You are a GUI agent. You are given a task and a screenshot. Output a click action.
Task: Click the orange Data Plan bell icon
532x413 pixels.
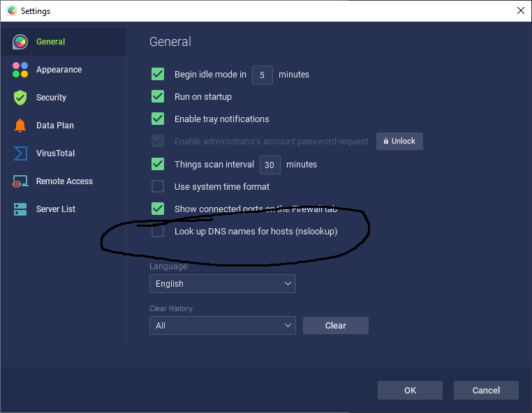coord(20,126)
